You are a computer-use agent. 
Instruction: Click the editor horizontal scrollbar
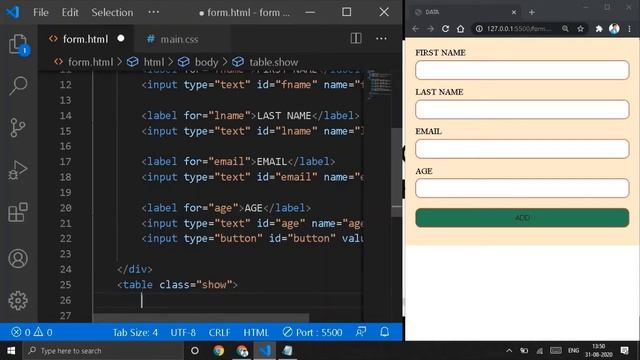point(201,318)
